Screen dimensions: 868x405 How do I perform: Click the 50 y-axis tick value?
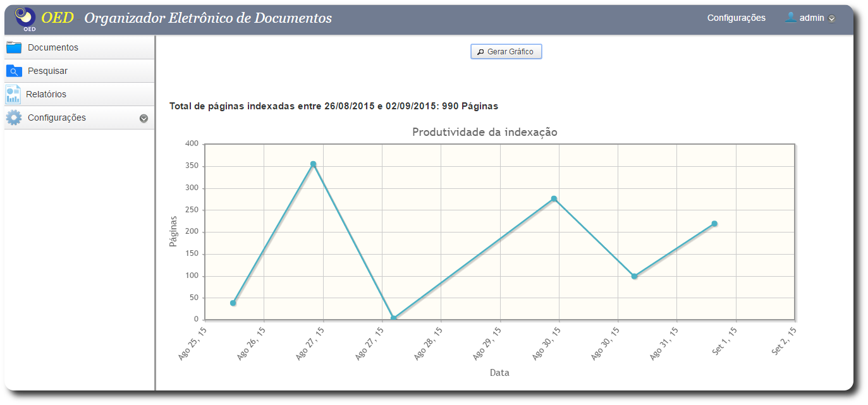193,298
